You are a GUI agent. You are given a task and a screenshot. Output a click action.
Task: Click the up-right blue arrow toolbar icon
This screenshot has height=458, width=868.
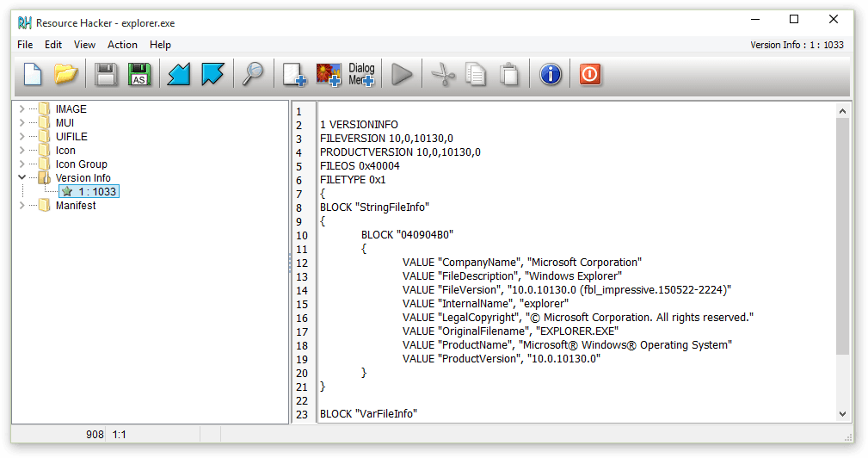(212, 74)
